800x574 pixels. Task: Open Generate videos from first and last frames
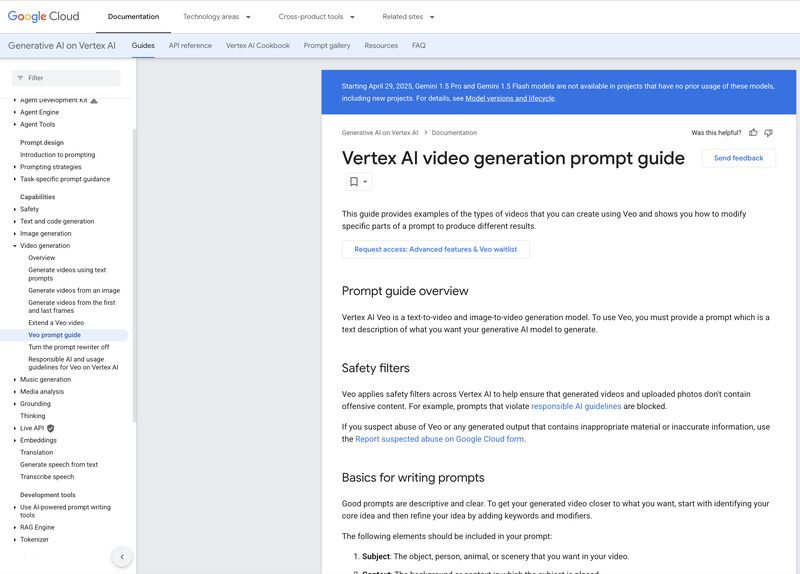pyautogui.click(x=71, y=306)
